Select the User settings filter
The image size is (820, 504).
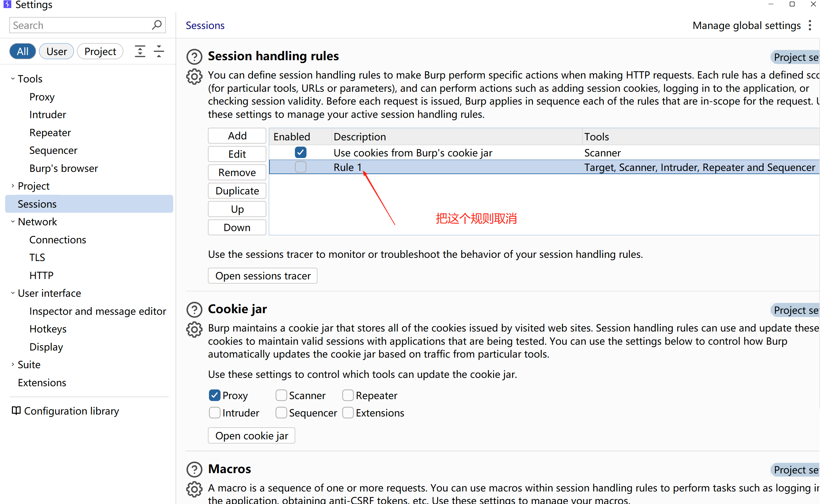(56, 51)
